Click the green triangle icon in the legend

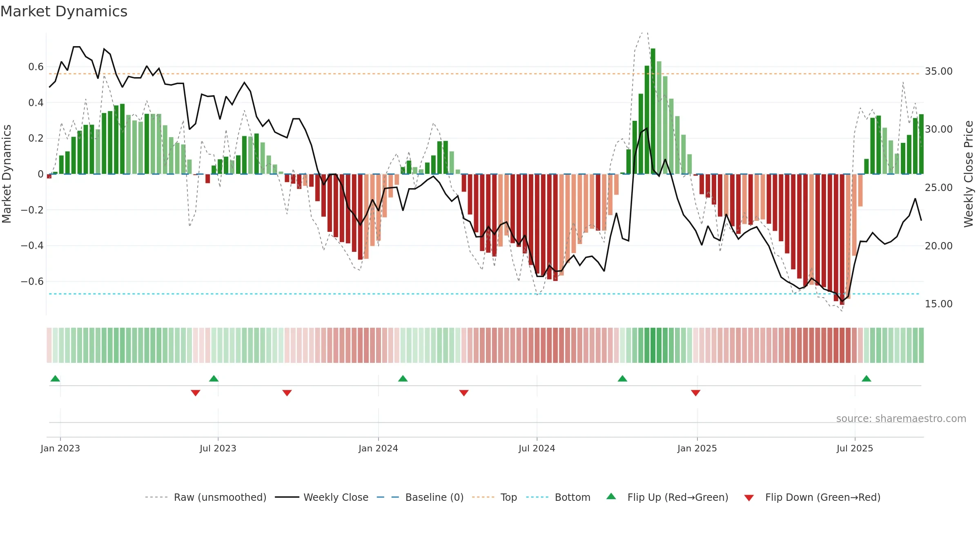tap(611, 496)
